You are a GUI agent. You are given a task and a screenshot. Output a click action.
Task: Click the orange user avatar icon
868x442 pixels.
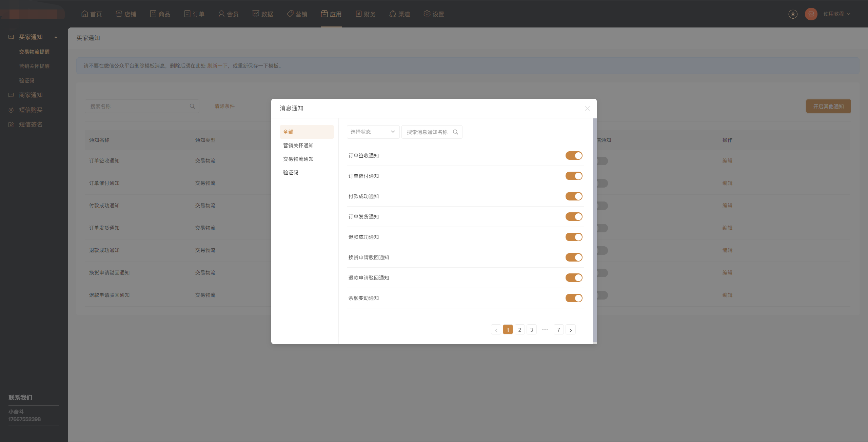(811, 14)
